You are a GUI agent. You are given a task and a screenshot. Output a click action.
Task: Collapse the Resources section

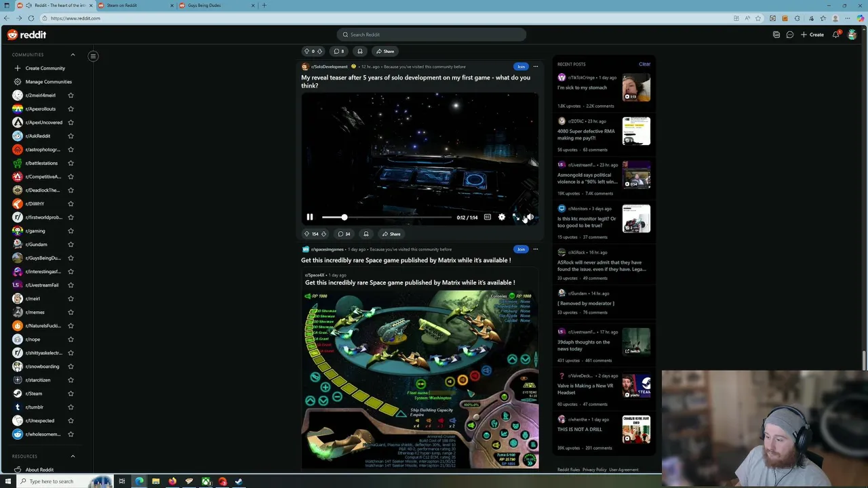pos(73,456)
